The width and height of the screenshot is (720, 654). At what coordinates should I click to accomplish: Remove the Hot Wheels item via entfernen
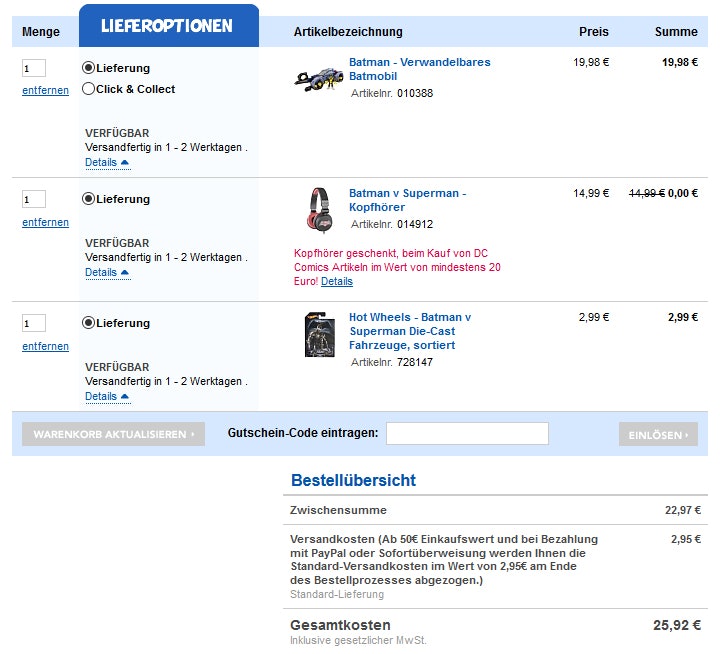[x=46, y=346]
